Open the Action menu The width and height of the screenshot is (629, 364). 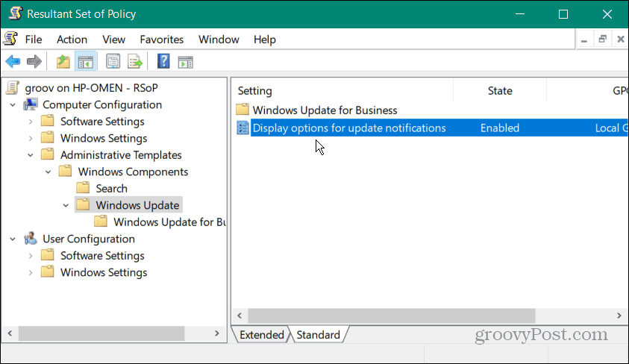(x=72, y=40)
